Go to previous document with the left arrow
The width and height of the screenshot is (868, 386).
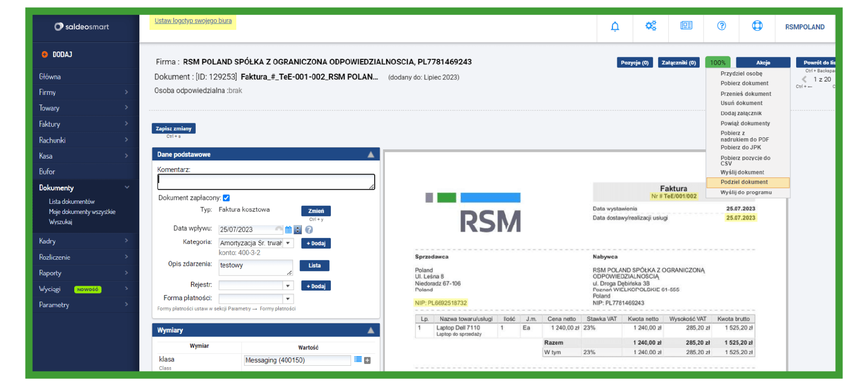(x=804, y=80)
